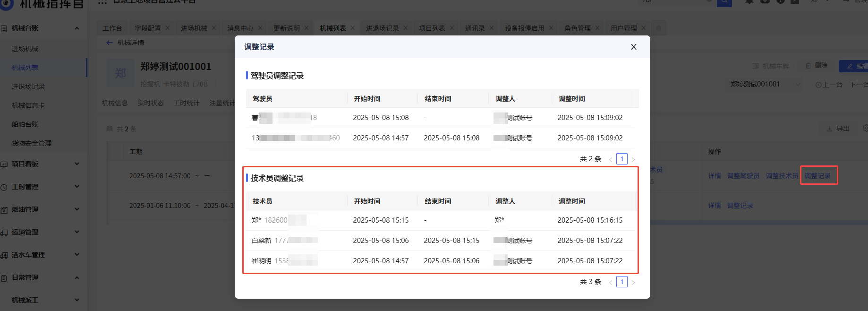Close the 机械列表 tab

353,28
